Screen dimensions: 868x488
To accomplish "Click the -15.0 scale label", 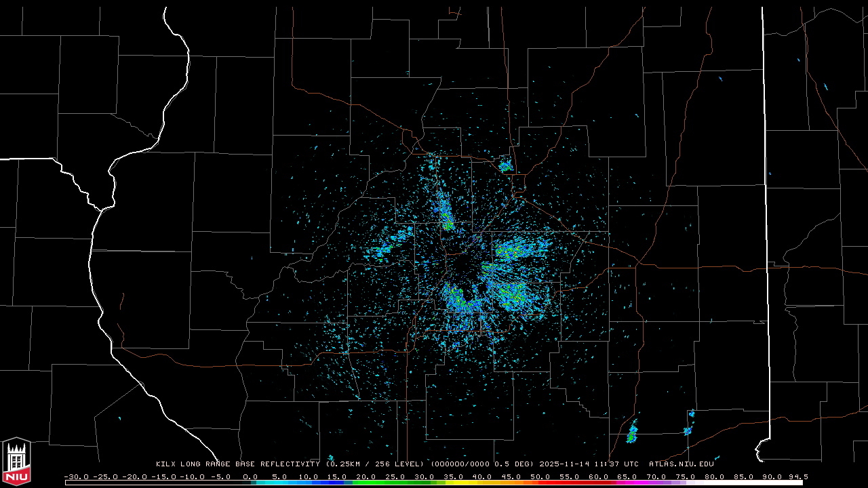I will pos(163,476).
